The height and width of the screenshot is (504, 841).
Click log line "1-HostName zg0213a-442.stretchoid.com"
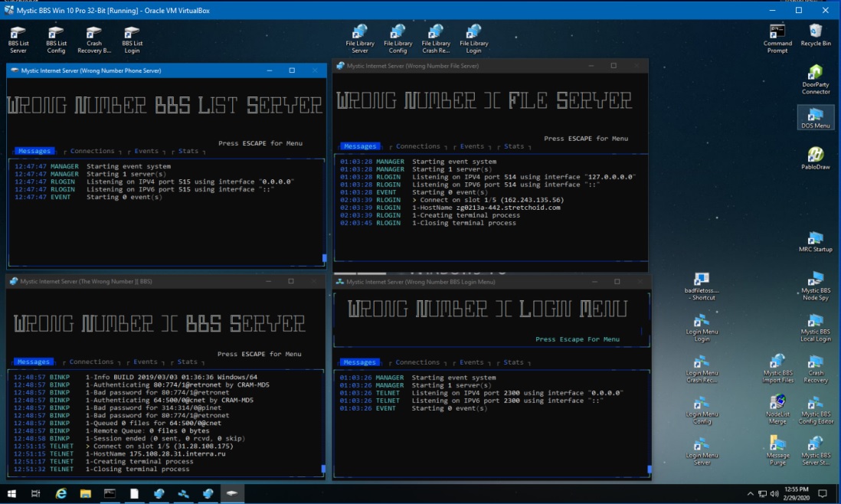tap(486, 208)
